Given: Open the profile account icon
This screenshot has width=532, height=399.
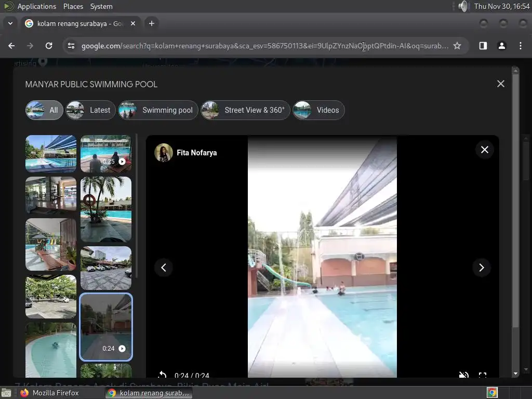Looking at the screenshot, I should (502, 46).
